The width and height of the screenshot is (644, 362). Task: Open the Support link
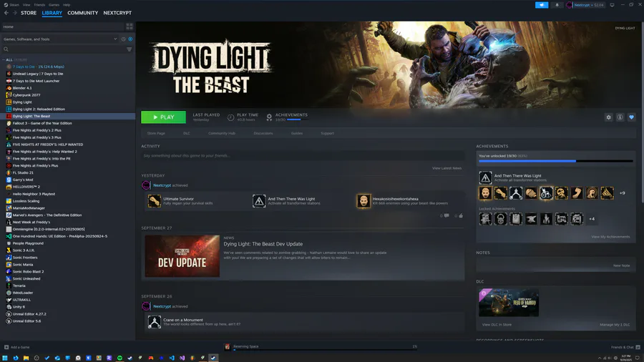pos(327,133)
